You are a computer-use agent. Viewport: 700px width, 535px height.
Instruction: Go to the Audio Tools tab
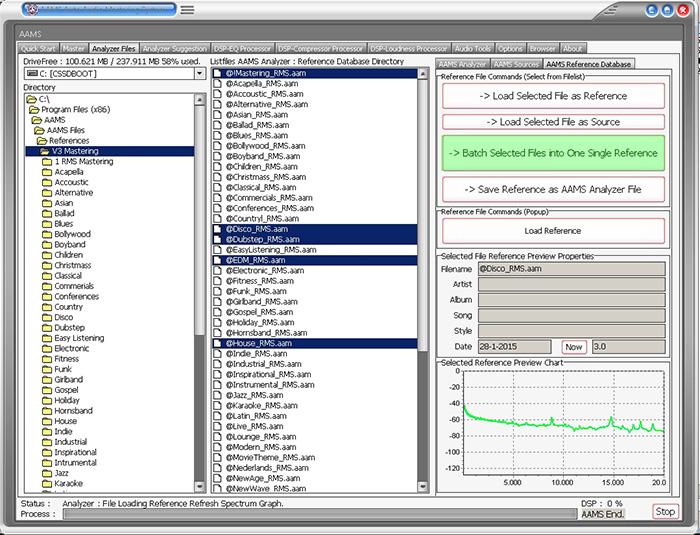[x=473, y=48]
